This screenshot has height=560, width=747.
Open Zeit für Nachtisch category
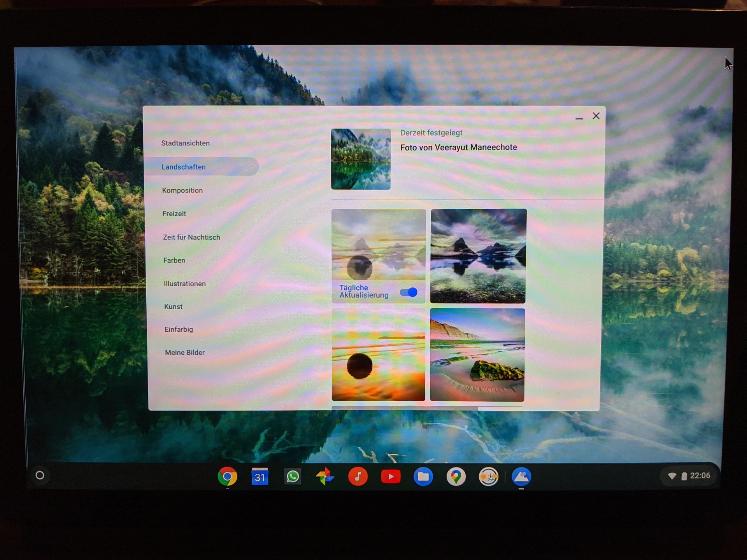pos(191,237)
